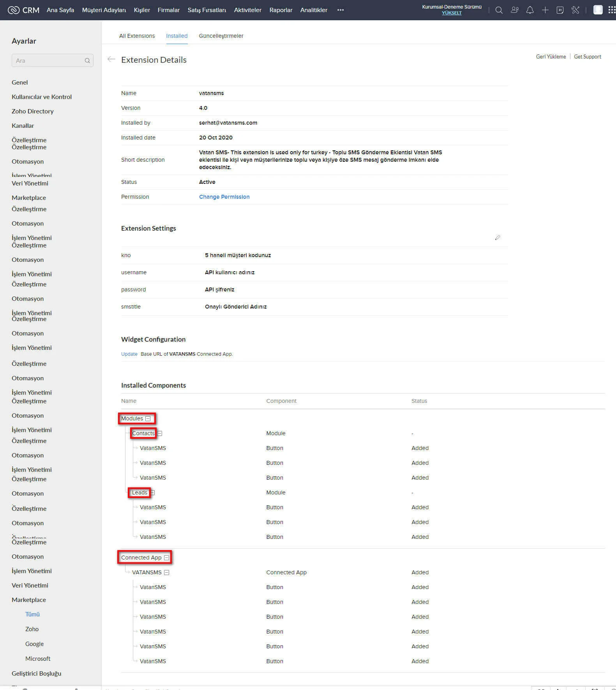The height and width of the screenshot is (690, 616).
Task: Switch to All Extensions tab
Action: [x=137, y=36]
